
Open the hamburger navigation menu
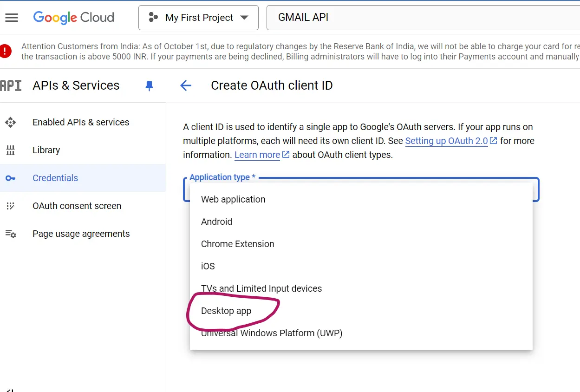(11, 18)
